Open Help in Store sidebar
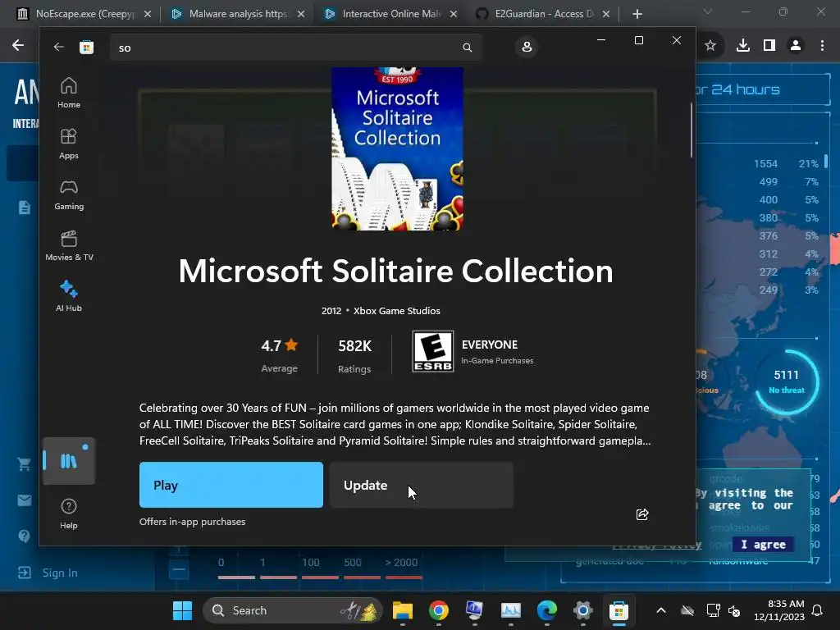The image size is (840, 630). pos(69,514)
